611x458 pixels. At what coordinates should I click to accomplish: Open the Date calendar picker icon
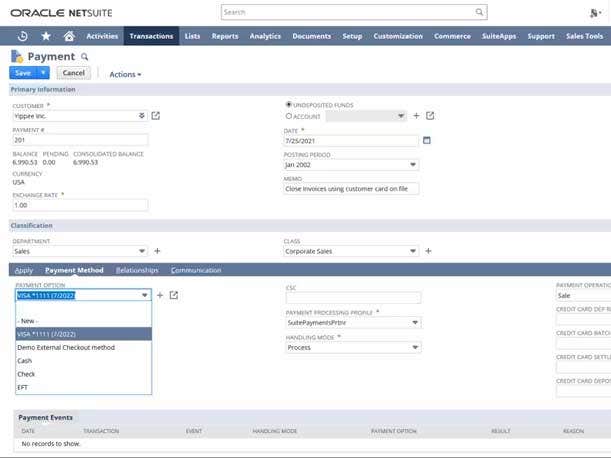(x=427, y=140)
